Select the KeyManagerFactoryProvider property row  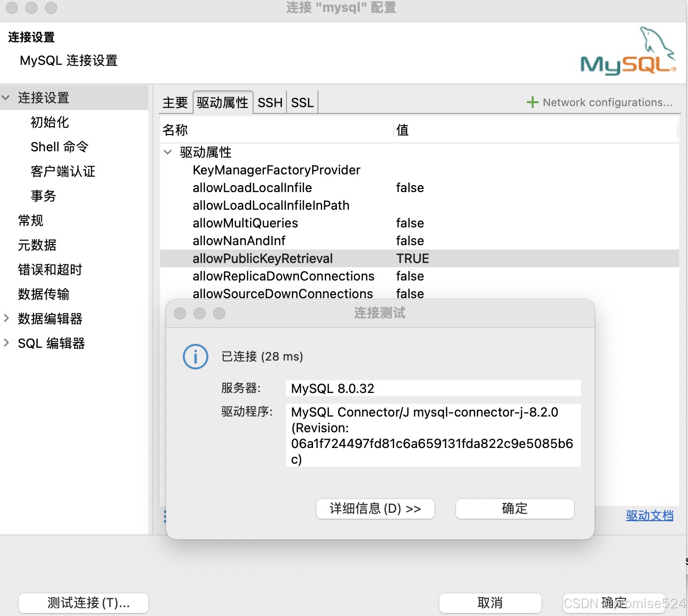pyautogui.click(x=419, y=170)
